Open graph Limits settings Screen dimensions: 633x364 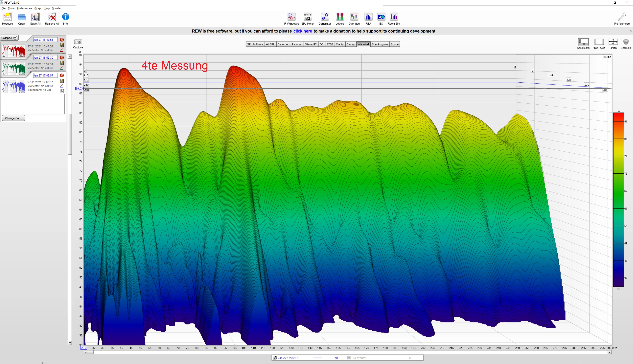click(x=613, y=43)
